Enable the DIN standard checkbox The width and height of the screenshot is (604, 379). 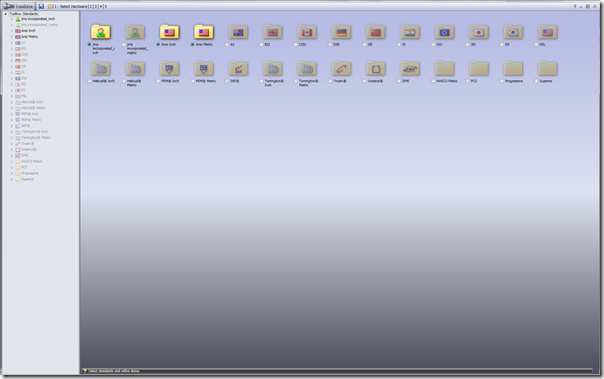click(x=330, y=45)
